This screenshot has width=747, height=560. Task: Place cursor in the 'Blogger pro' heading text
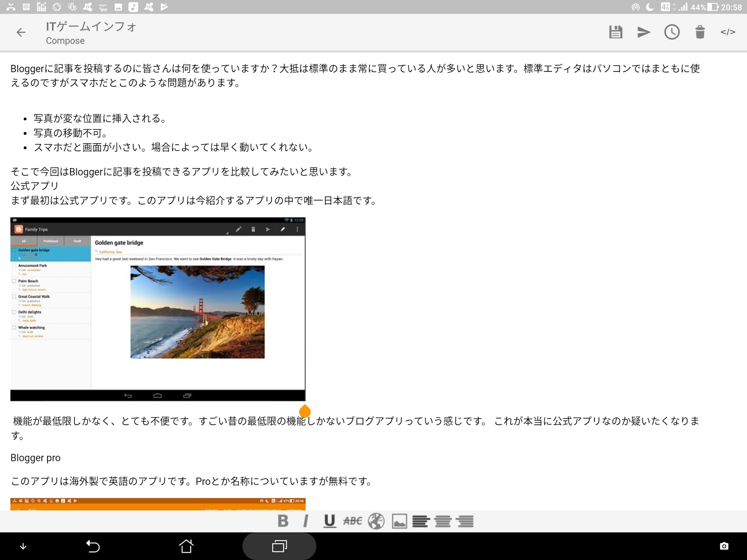click(x=35, y=458)
